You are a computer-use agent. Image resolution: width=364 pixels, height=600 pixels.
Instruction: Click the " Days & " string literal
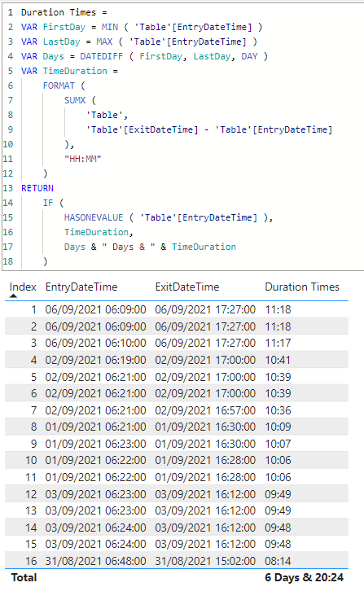click(x=128, y=247)
